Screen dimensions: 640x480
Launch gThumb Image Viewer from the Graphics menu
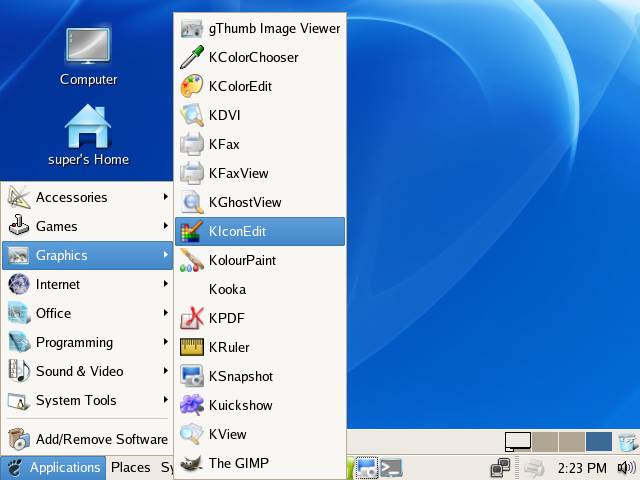(x=260, y=28)
